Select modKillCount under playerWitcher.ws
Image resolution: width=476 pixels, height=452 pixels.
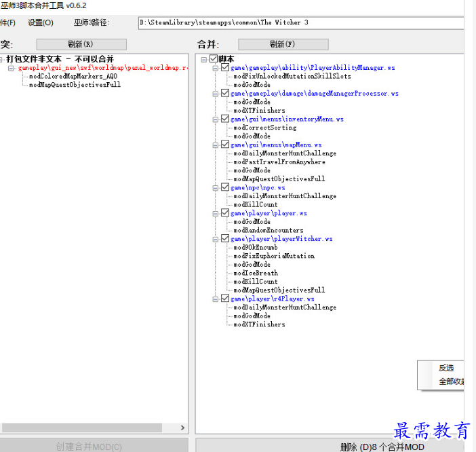[x=256, y=282]
